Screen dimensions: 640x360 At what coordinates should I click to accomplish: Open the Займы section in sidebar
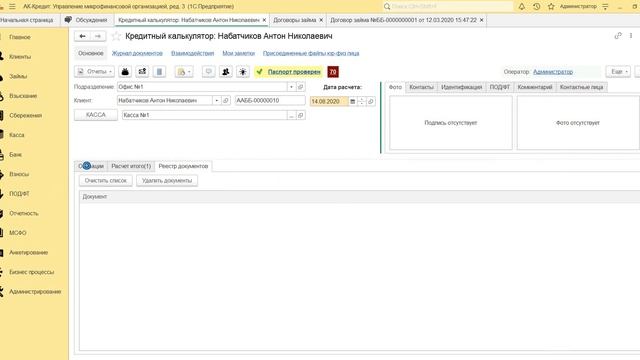click(18, 76)
